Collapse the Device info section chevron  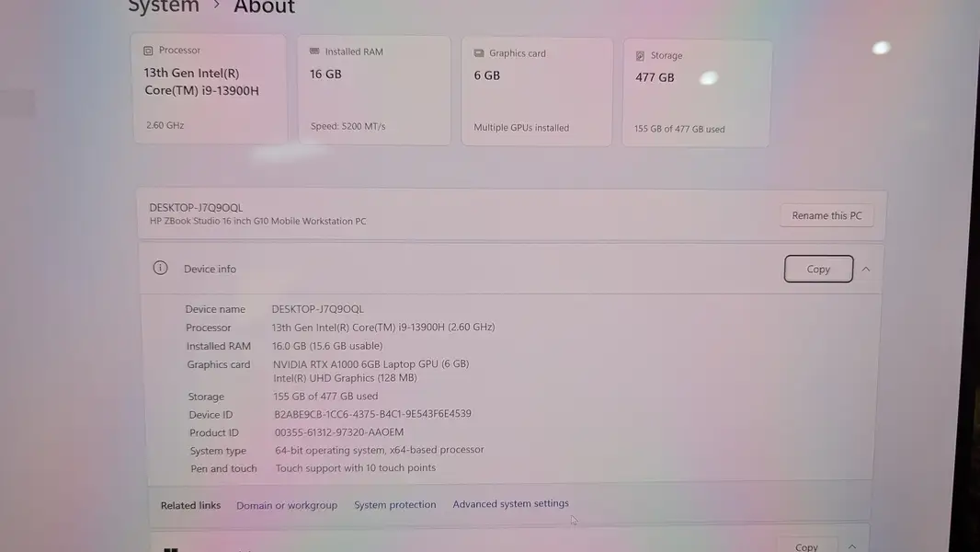pyautogui.click(x=866, y=270)
